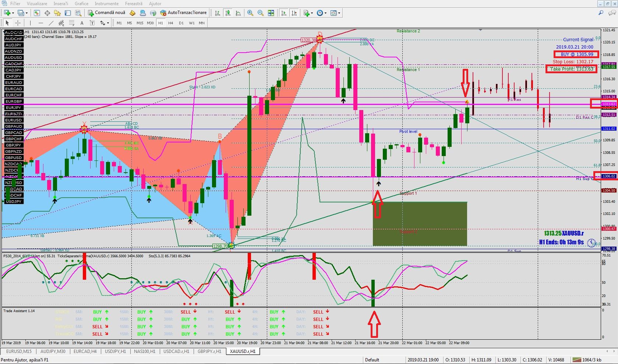Switch timeframe to M15
Viewport: 618px width, 364px height.
tap(140, 23)
